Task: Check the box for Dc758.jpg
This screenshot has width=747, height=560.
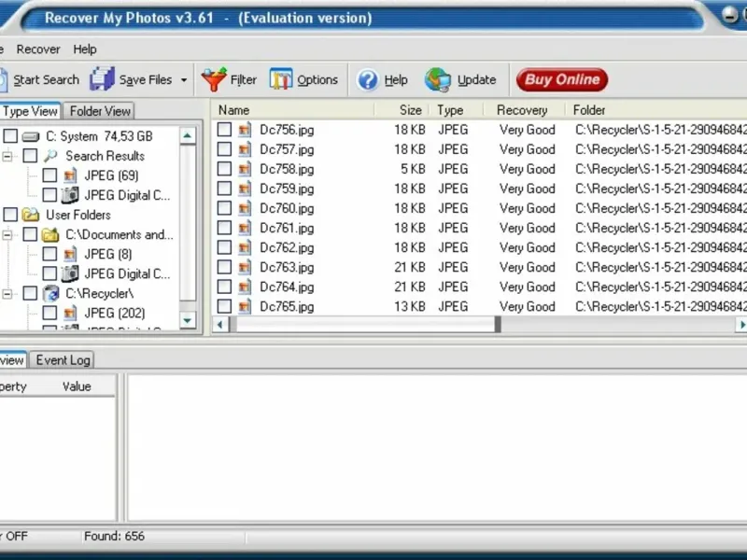Action: pos(224,169)
